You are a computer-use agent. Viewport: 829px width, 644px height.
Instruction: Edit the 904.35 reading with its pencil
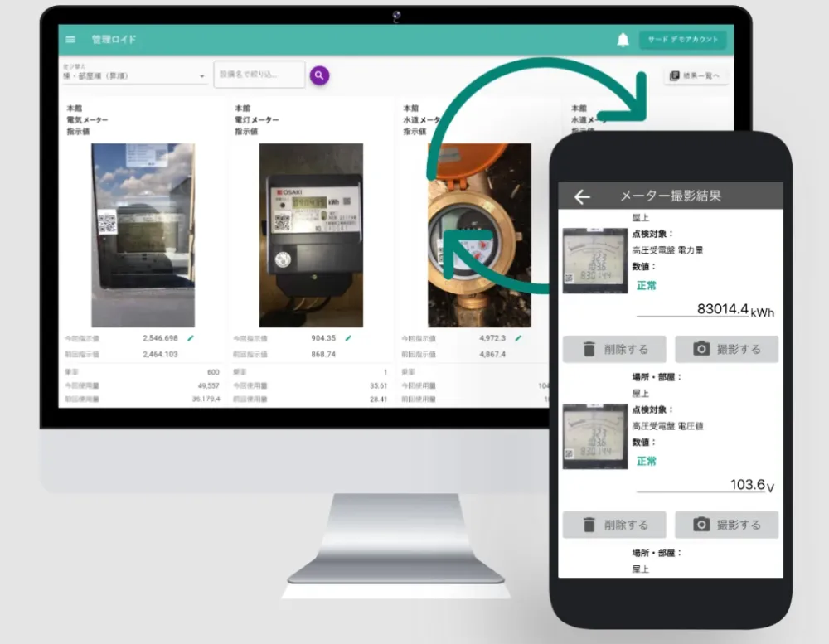348,338
